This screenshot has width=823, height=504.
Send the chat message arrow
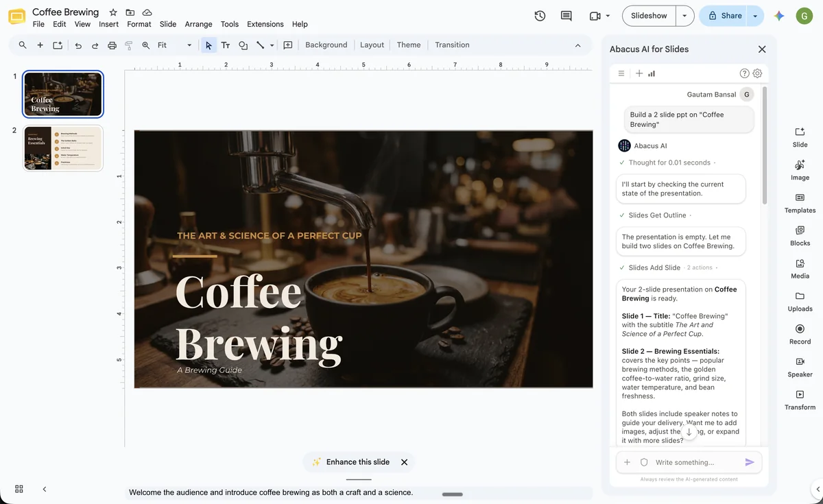[x=750, y=462]
